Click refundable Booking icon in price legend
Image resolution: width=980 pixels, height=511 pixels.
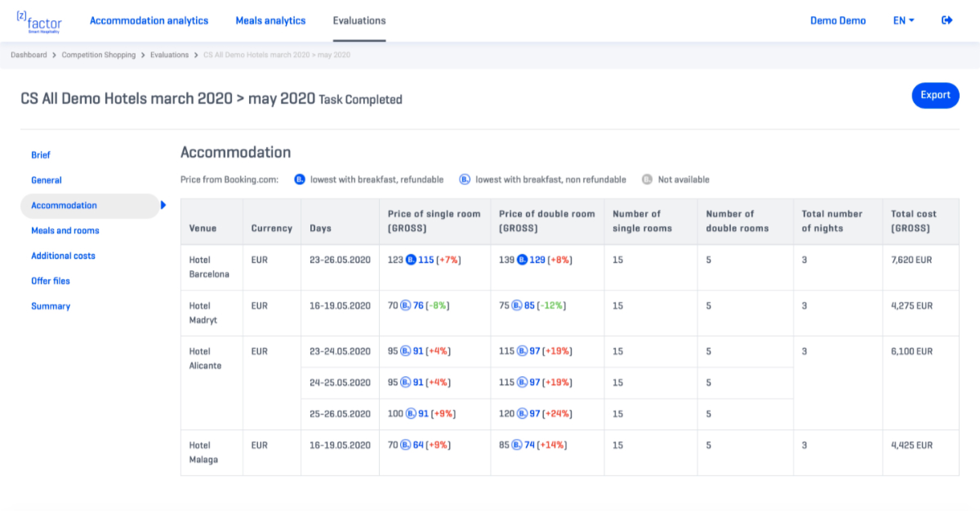click(300, 180)
